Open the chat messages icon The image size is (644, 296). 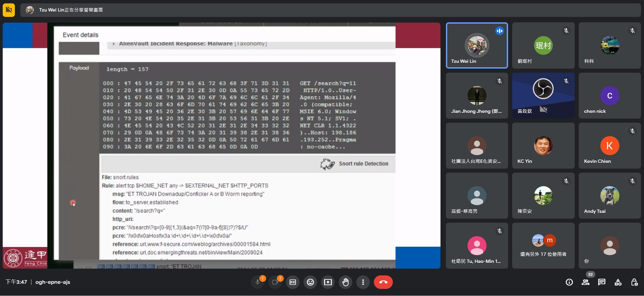[602, 282]
